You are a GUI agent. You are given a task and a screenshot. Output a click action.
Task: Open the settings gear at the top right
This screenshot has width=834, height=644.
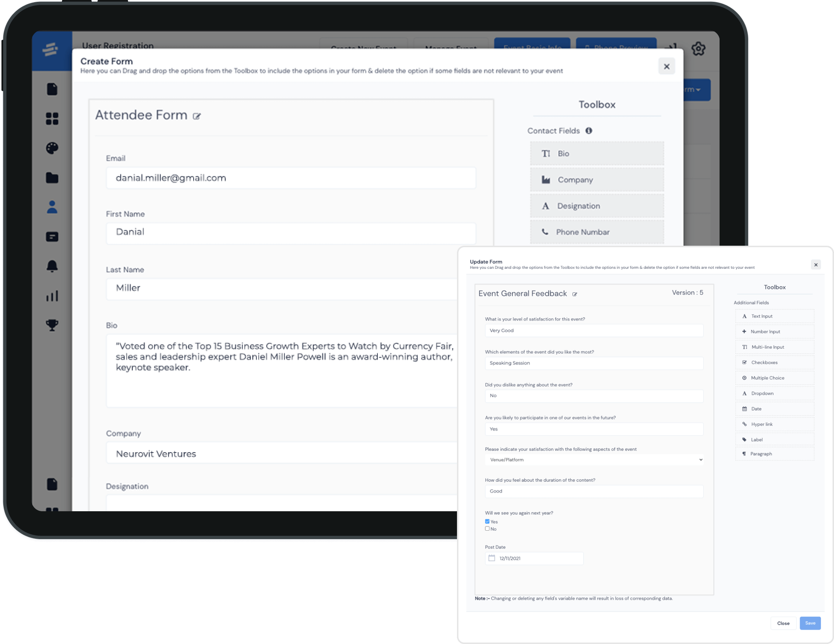pos(699,48)
